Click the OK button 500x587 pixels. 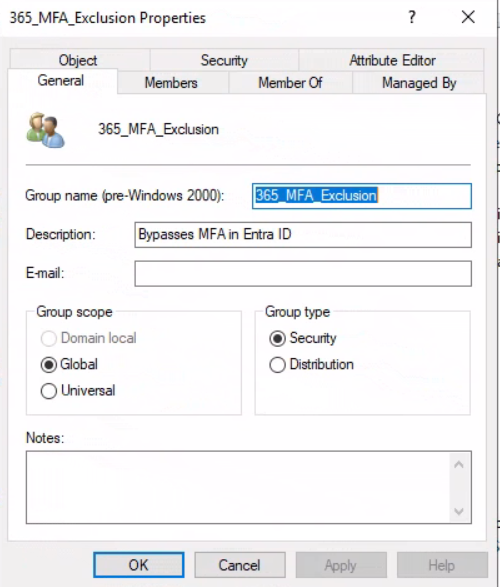pos(138,565)
